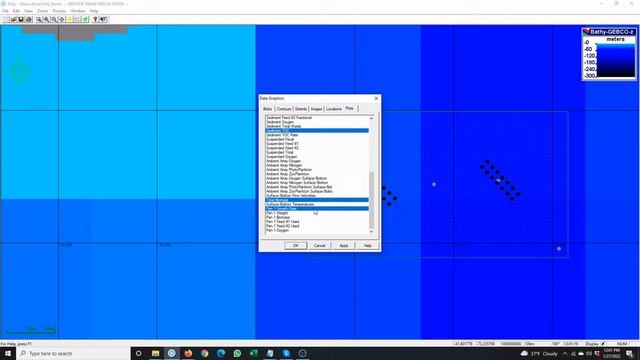Switch to the Contours tab
Screen dimensions: 640x360
pyautogui.click(x=284, y=109)
